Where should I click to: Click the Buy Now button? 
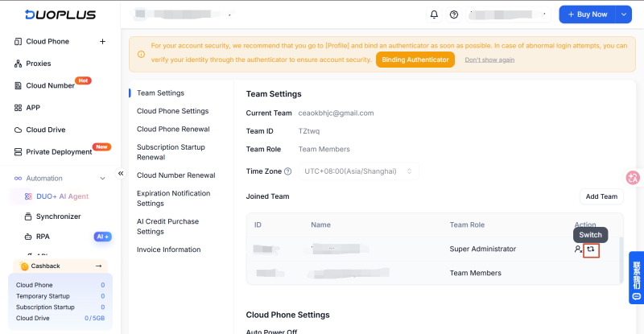[588, 14]
